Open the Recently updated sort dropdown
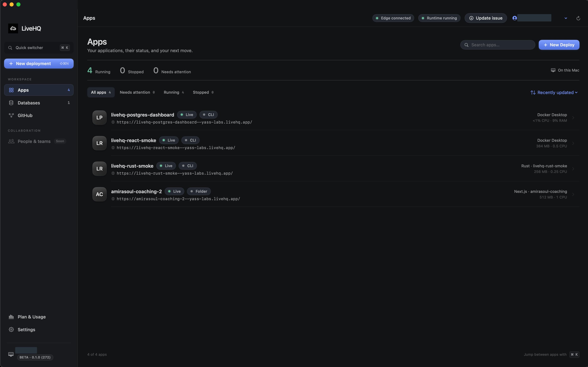Screen dimensions: 588x367 (x=554, y=93)
